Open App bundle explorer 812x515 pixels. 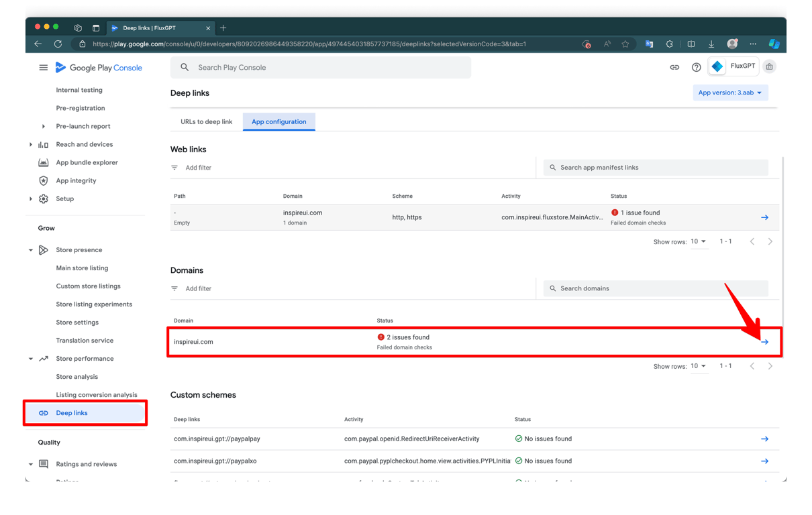coord(87,162)
